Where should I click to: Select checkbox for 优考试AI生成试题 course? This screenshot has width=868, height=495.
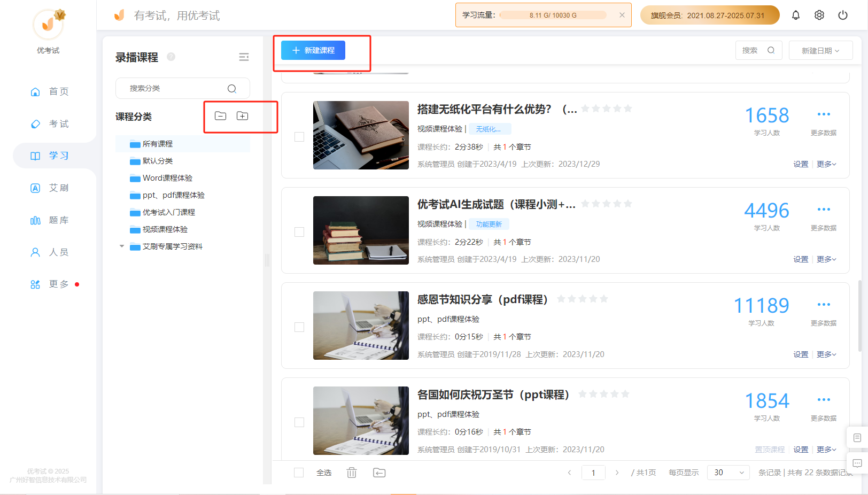pos(299,232)
